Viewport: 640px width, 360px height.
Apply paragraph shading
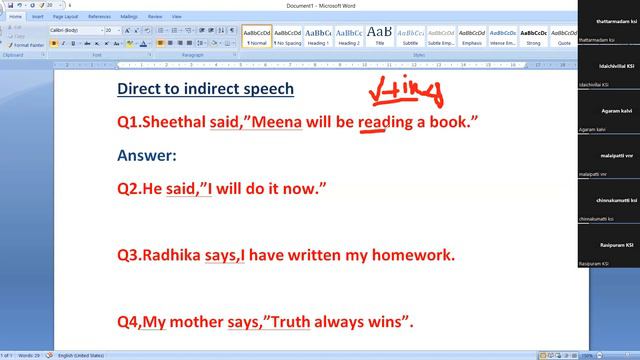point(214,43)
